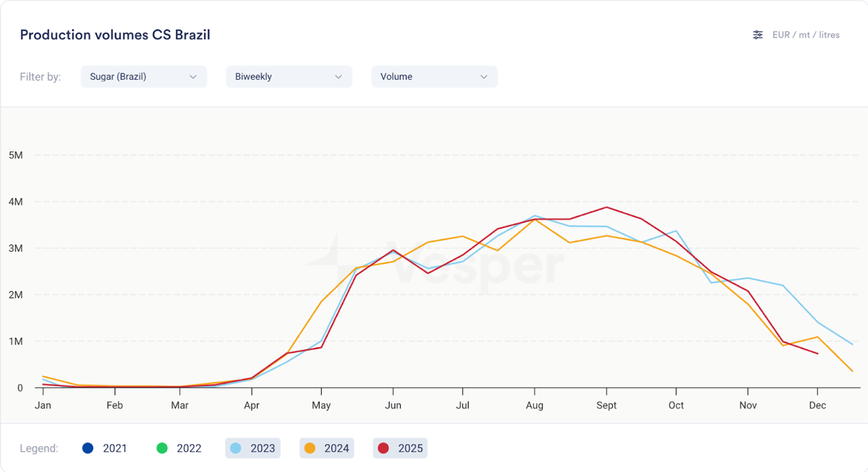Click the EUR / mt / litres label

(x=806, y=35)
